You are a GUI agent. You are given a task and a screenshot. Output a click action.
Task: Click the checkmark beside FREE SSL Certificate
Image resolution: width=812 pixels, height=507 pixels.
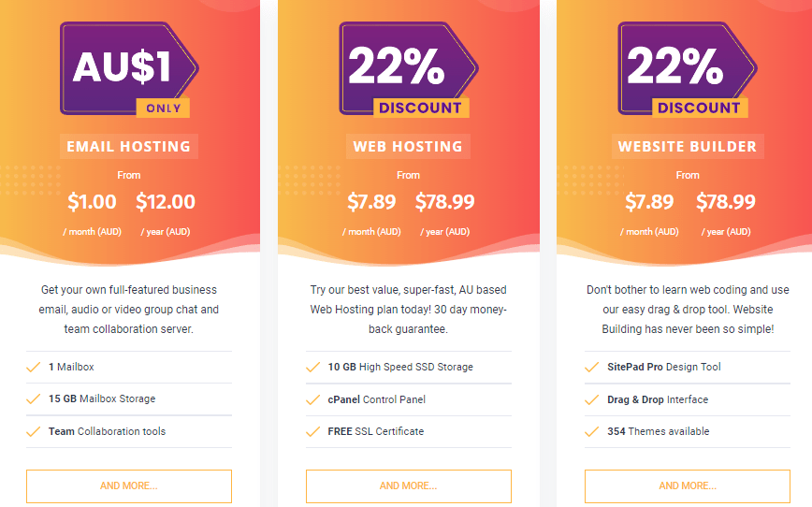[312, 432]
